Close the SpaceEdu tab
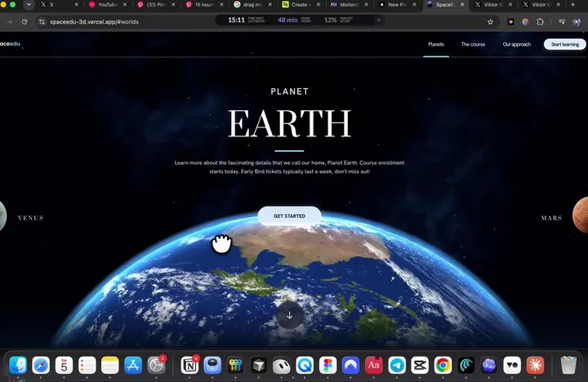The height and width of the screenshot is (382, 588). (462, 5)
